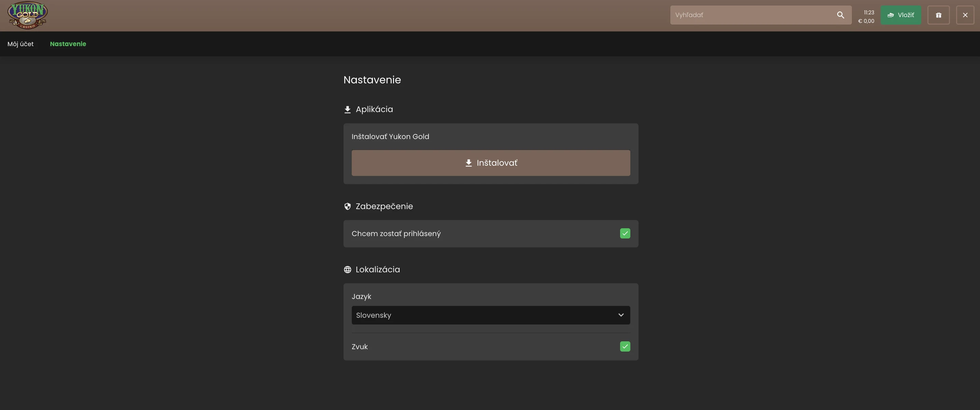Click the Zvuk row label
980x410 pixels.
(360, 347)
